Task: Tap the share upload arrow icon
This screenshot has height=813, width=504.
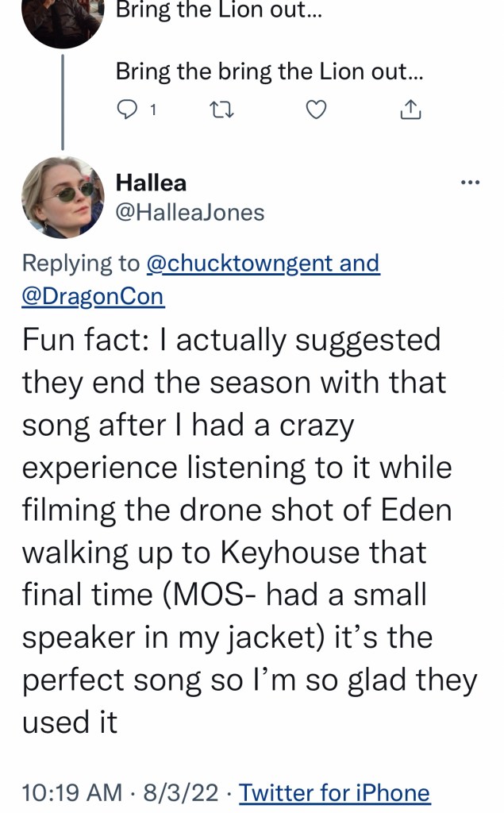Action: 410,110
